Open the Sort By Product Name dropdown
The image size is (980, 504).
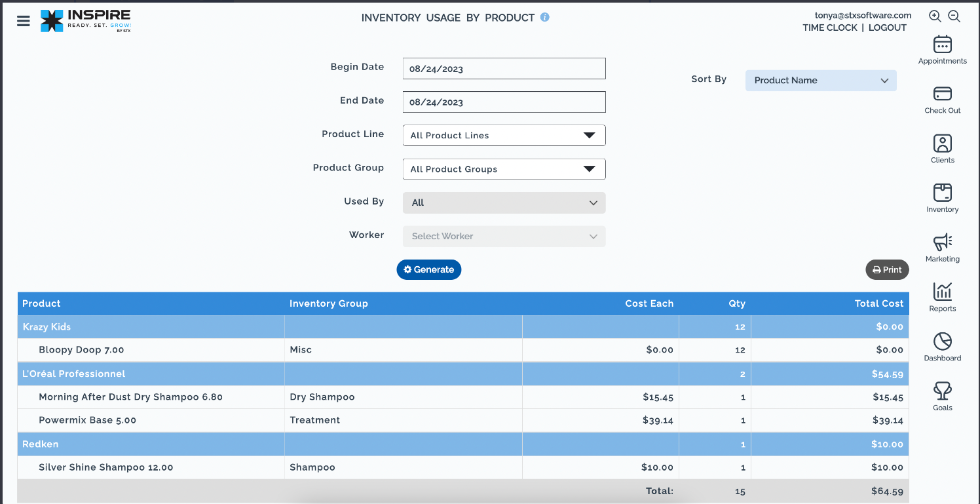tap(820, 81)
